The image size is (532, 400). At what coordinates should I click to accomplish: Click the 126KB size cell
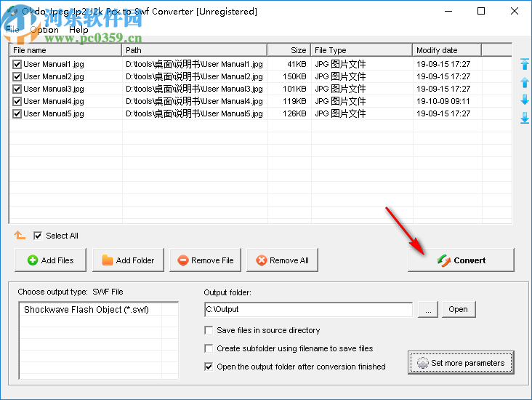click(x=294, y=113)
